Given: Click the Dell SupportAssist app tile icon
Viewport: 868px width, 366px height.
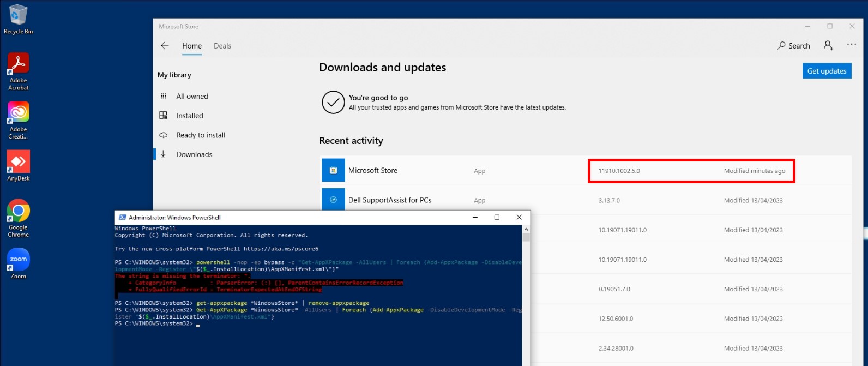Looking at the screenshot, I should coord(333,200).
